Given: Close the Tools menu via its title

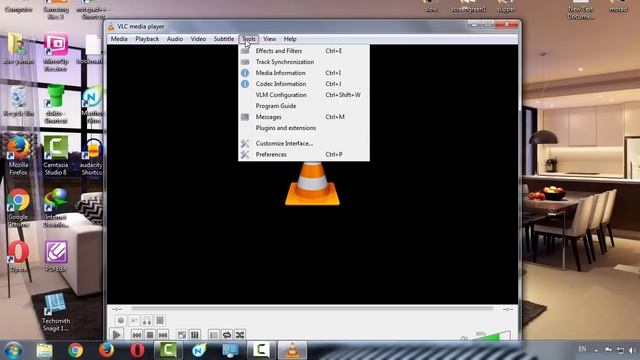Looking at the screenshot, I should click(249, 39).
